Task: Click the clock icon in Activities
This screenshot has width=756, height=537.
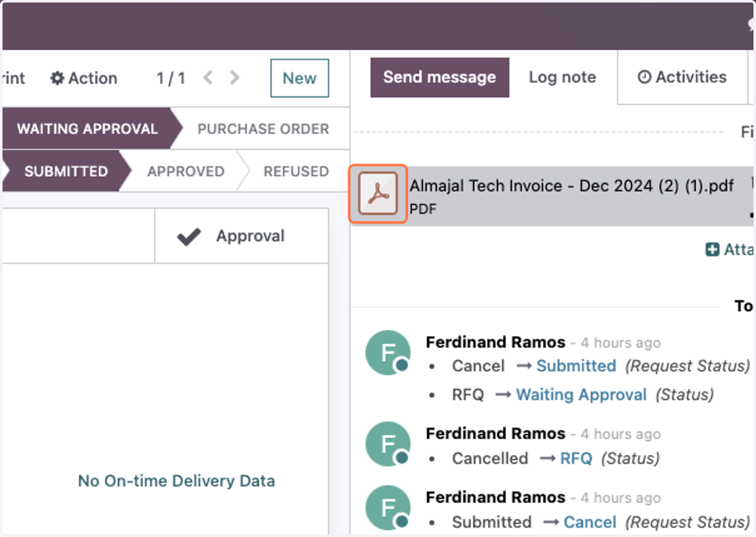Action: pos(644,77)
